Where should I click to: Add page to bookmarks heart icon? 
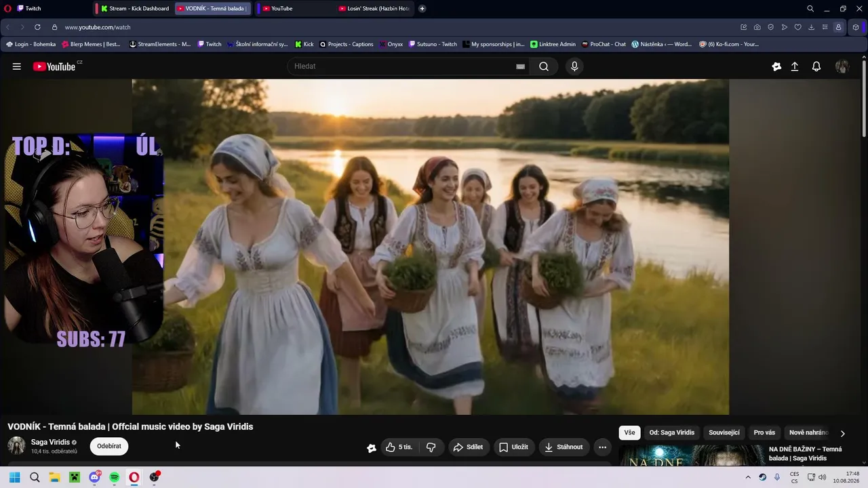tap(798, 27)
